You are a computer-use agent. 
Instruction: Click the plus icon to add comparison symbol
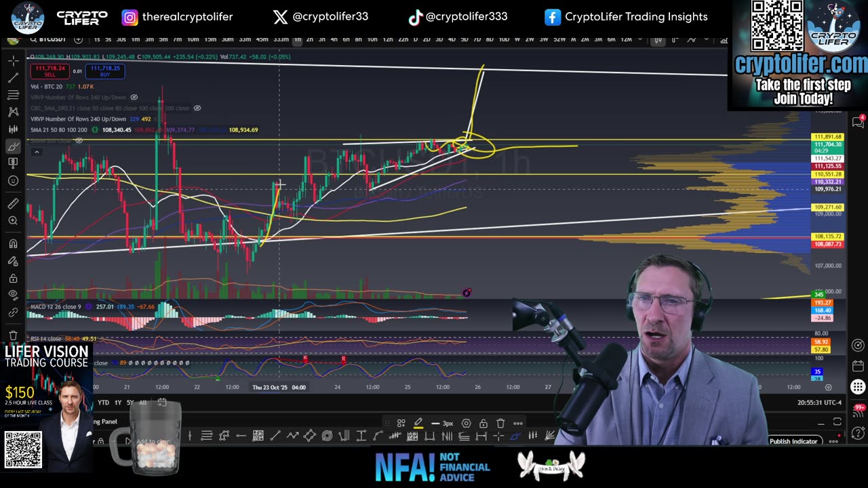[78, 40]
